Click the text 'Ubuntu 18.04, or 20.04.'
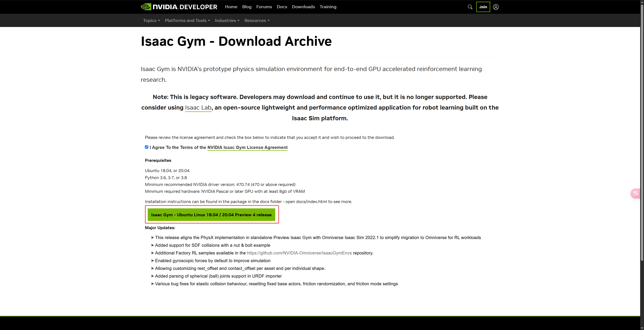The image size is (644, 330). tap(168, 171)
